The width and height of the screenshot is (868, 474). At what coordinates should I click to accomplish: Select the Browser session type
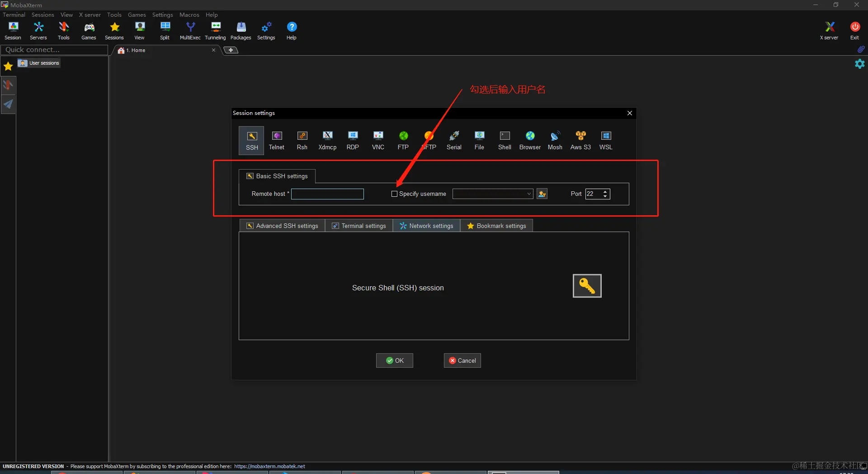pyautogui.click(x=530, y=141)
